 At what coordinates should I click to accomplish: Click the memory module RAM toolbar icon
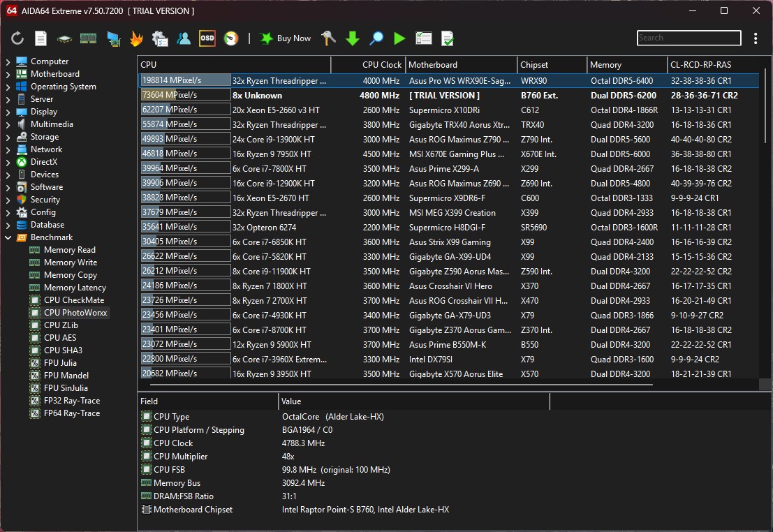[88, 38]
